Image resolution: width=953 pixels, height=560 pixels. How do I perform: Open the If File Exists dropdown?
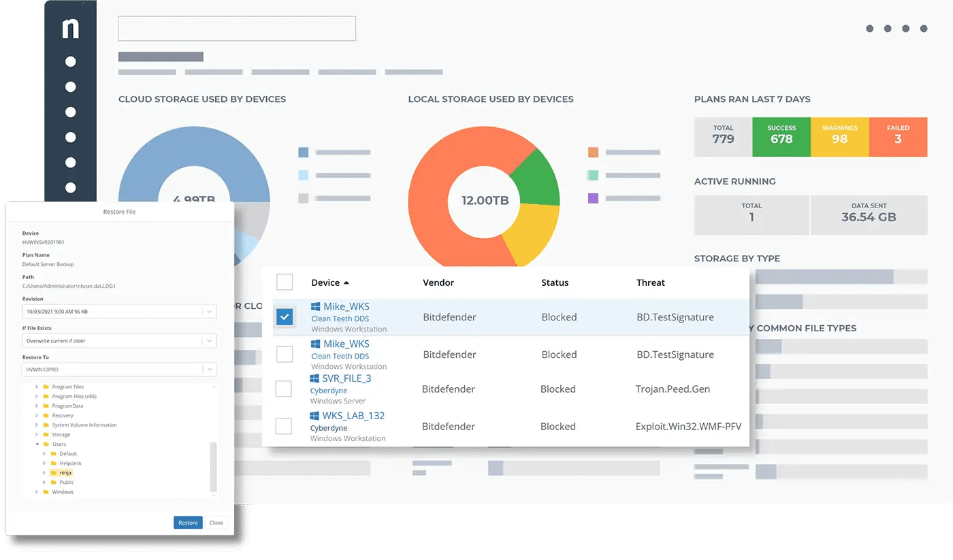point(210,340)
